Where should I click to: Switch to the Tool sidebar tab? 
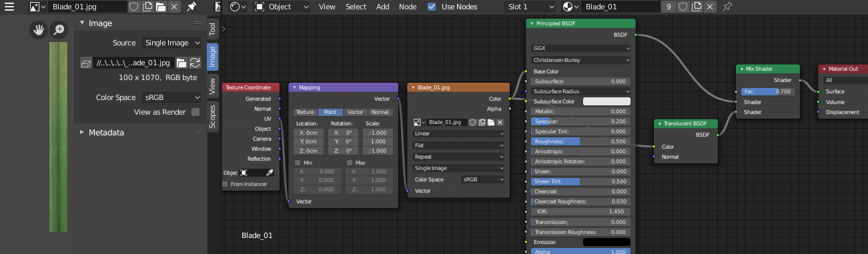[x=212, y=29]
